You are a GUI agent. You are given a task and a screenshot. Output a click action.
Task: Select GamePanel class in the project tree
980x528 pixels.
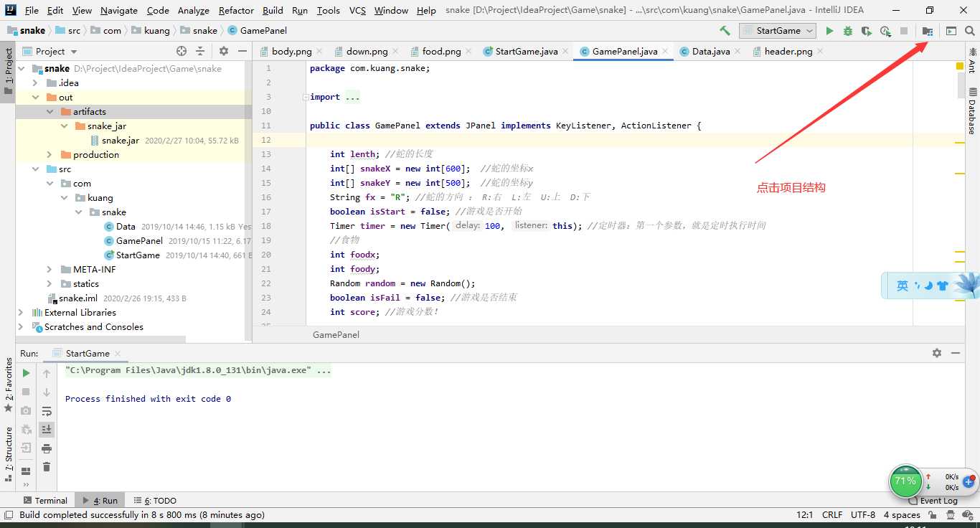tap(139, 241)
